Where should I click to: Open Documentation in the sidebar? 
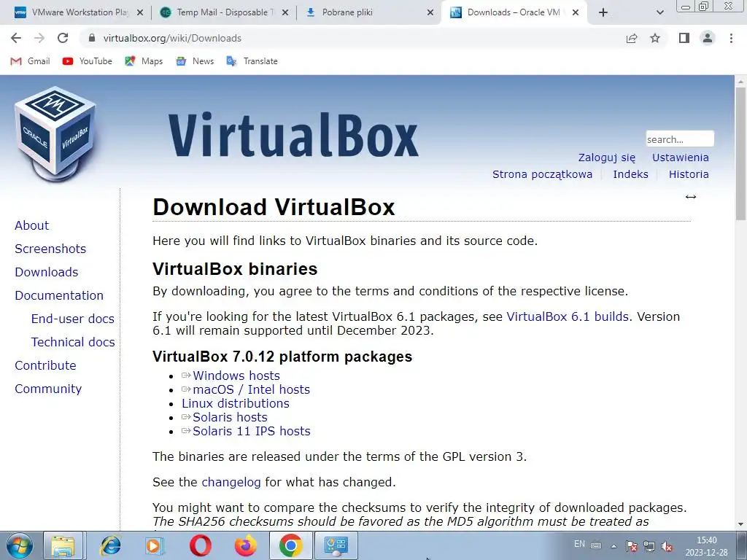point(58,295)
